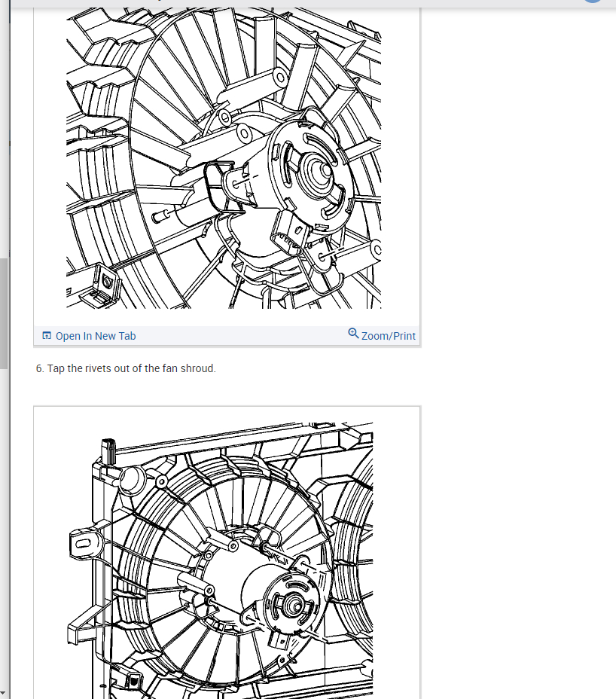Viewport: 616px width, 699px height.
Task: Click the gray scrollbar thumb on left edge
Action: [4, 313]
